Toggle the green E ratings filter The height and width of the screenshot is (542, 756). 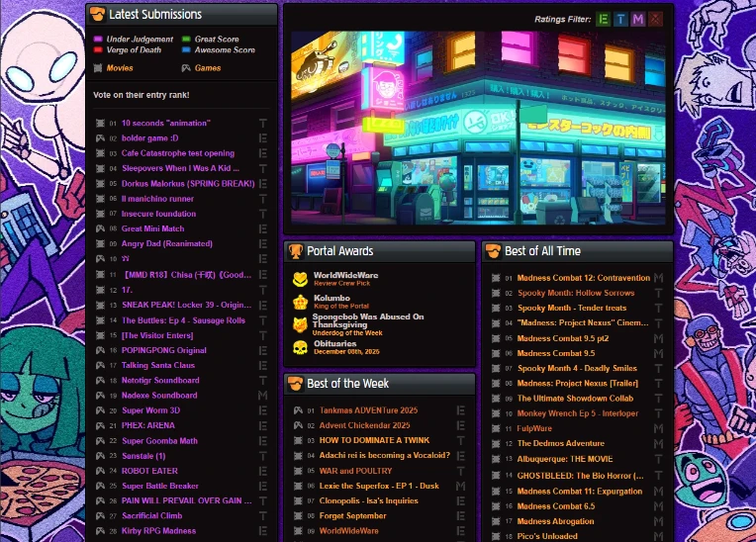(x=603, y=19)
